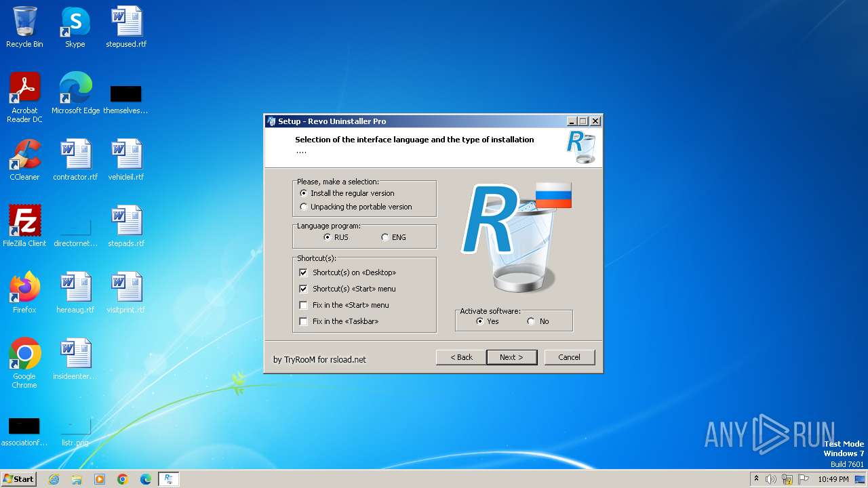This screenshot has height=488, width=868.
Task: Enable Fix in the Taskbar
Action: coord(339,321)
